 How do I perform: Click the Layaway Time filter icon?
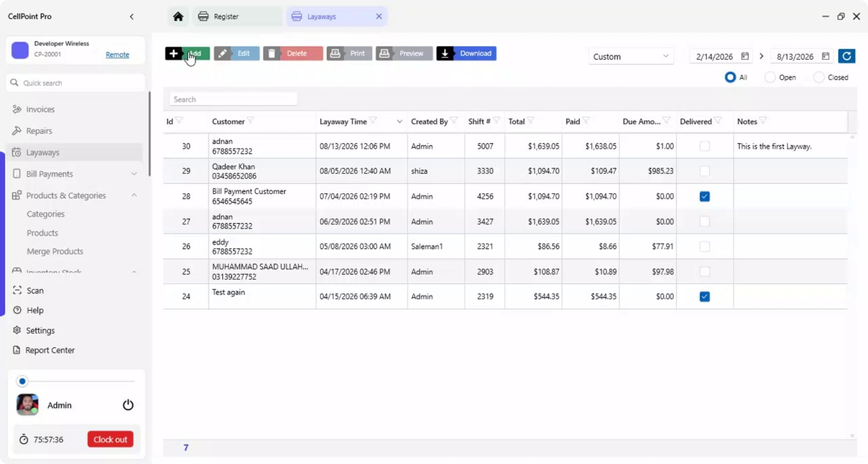[x=373, y=121]
